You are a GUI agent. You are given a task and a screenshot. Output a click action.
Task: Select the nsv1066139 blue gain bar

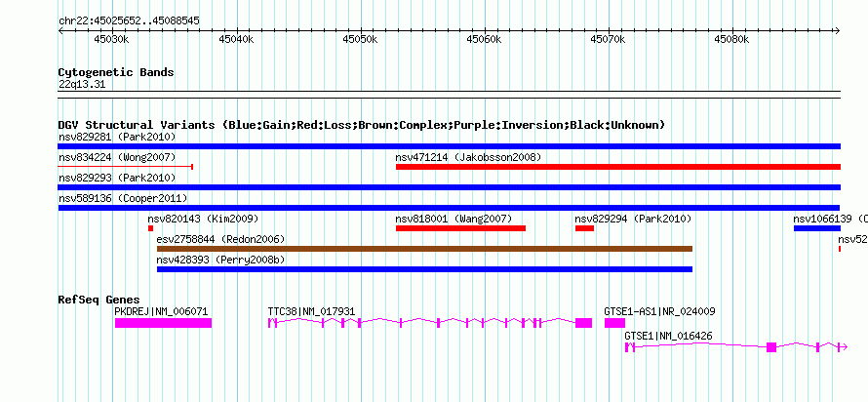point(817,228)
